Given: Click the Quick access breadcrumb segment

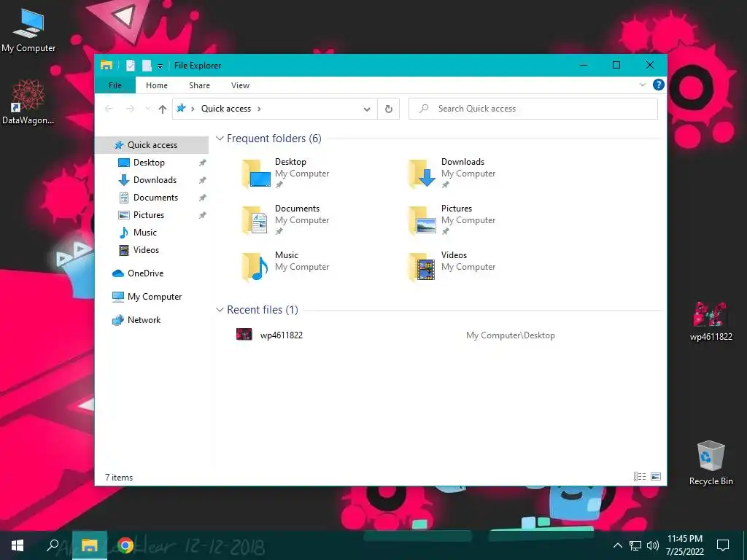Looking at the screenshot, I should (226, 109).
